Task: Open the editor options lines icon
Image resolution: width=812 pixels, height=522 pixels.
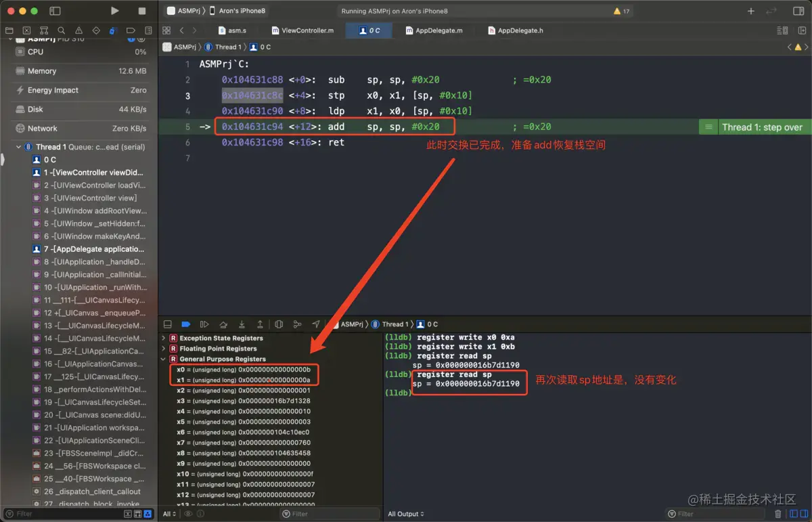Action: (783, 30)
